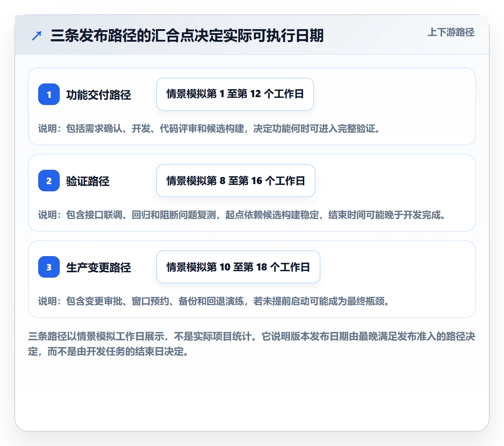The width and height of the screenshot is (504, 446).
Task: Click the number 1 step badge
Action: click(49, 94)
